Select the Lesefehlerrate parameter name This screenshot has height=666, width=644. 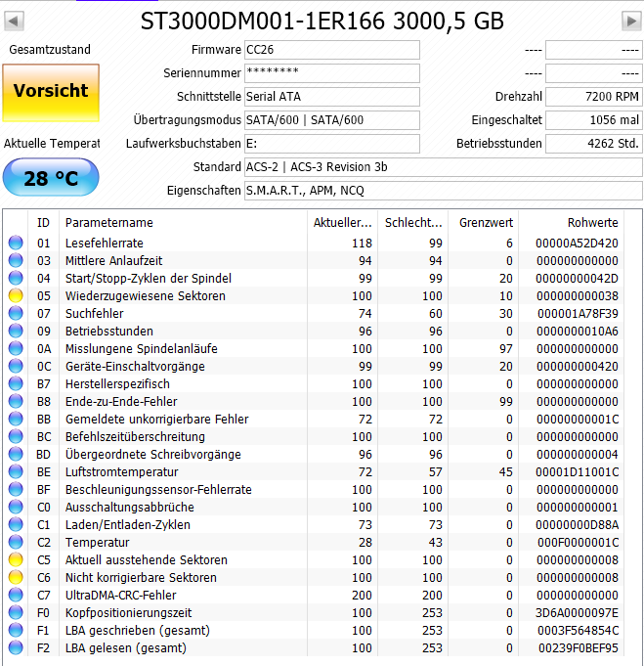(104, 243)
